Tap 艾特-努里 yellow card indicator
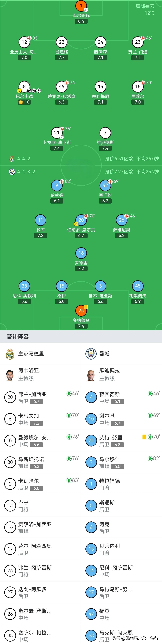Viewport: 162px width, 644px height. [144, 437]
